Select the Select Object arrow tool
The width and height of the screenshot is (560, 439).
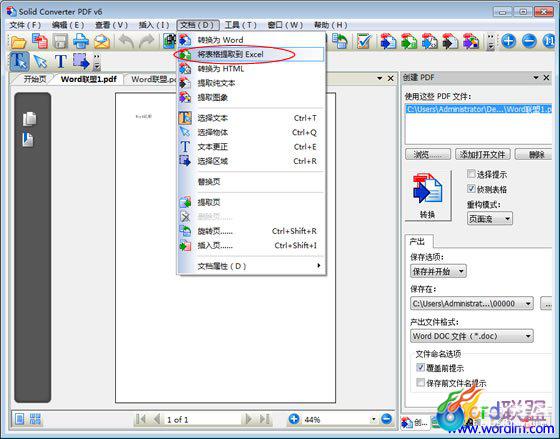[x=40, y=61]
